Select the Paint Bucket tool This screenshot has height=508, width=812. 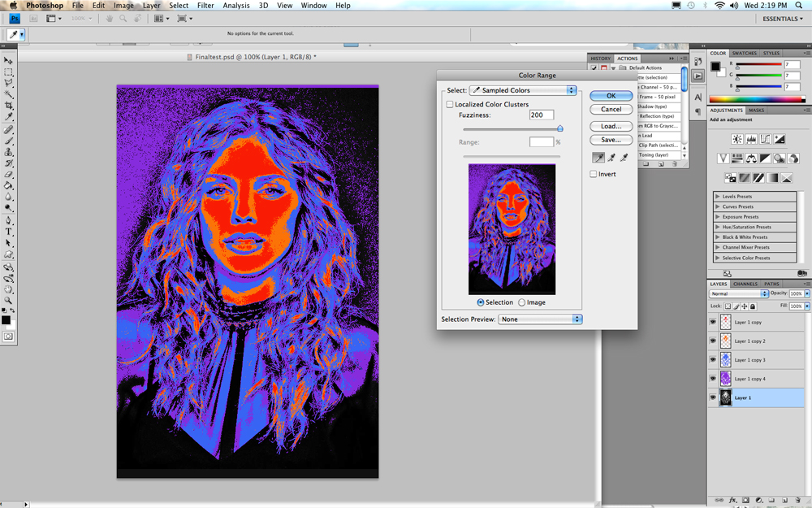tap(8, 185)
